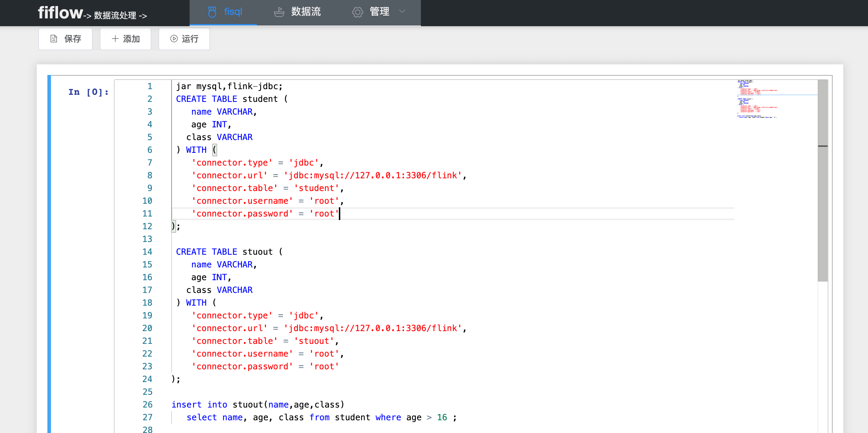The width and height of the screenshot is (868, 433).
Task: Click the play icon on 运行 button
Action: [174, 39]
